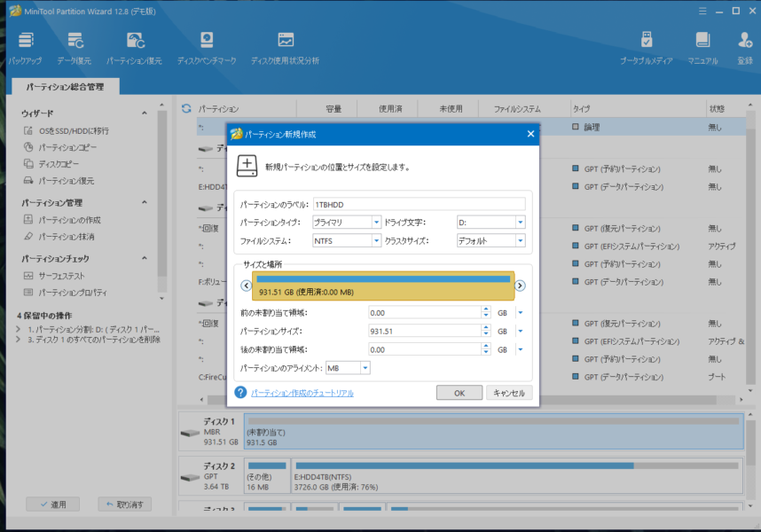This screenshot has height=532, width=761.
Task: Start Disk Benchmark (ディスクベンチマーク)
Action: [207, 48]
